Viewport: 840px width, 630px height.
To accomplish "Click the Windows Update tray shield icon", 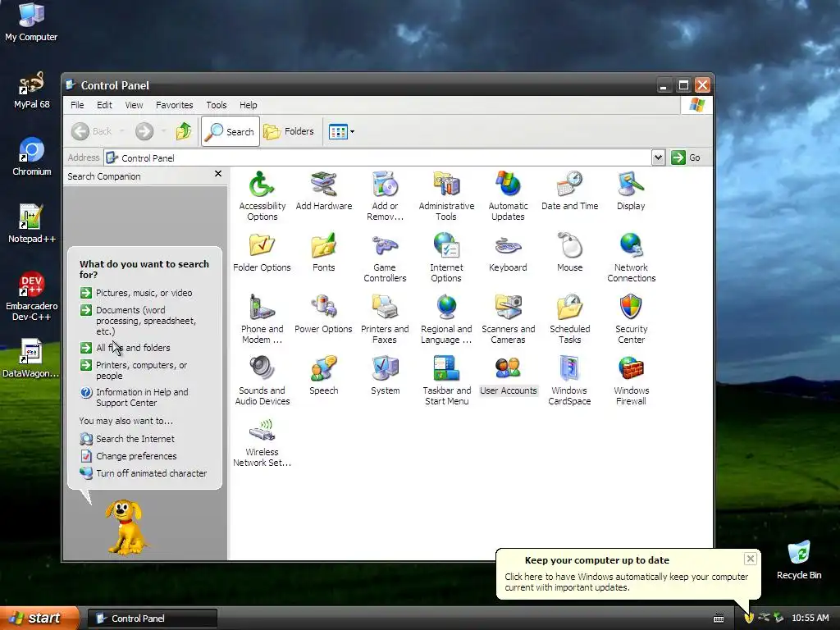I will point(749,618).
